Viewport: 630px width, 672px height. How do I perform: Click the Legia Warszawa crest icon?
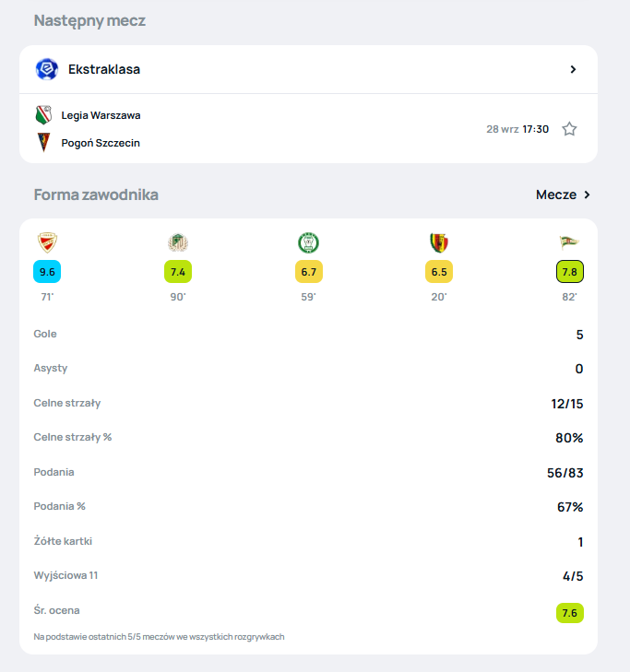click(43, 115)
